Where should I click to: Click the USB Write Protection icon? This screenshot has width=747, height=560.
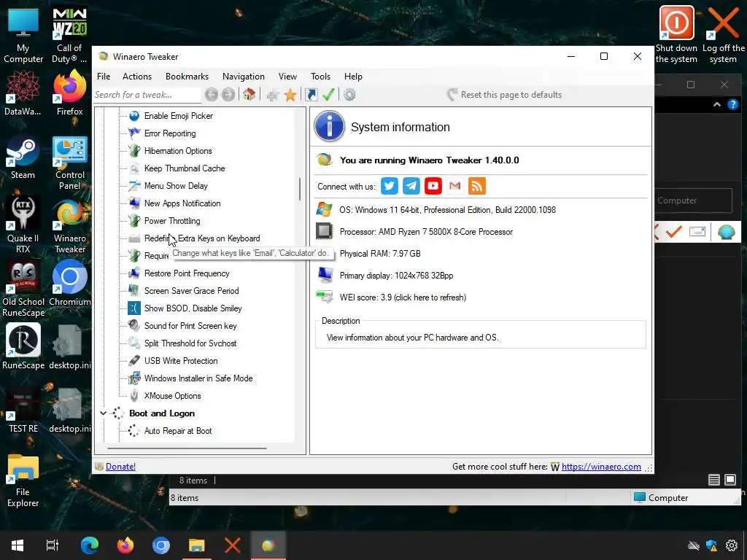pyautogui.click(x=134, y=361)
